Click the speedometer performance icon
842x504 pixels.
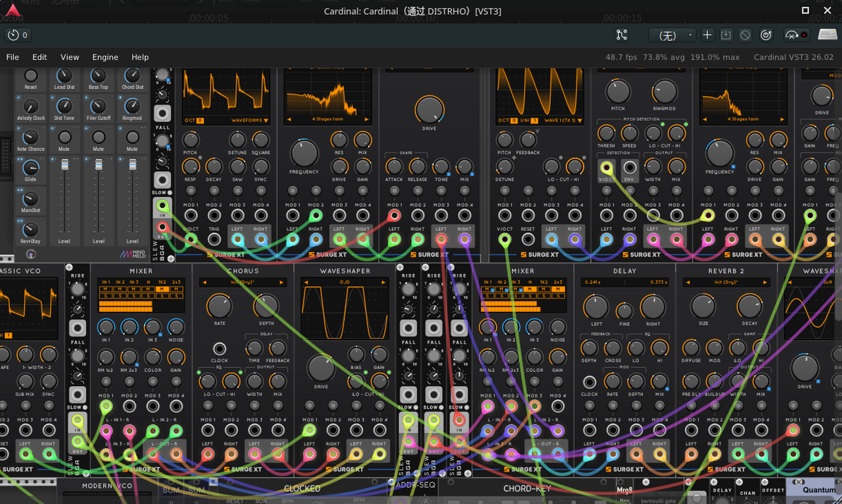[x=792, y=35]
